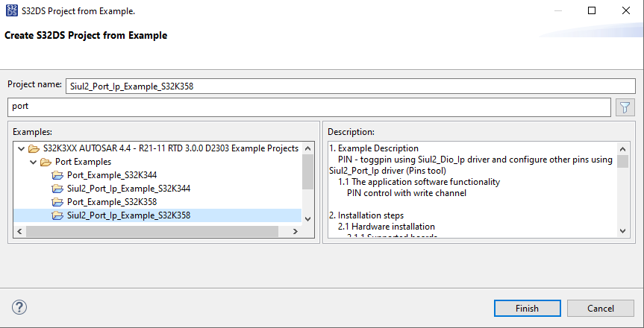Image resolution: width=644 pixels, height=328 pixels.
Task: Collapse the S32K3XX AUTOSAR example projects node
Action: [x=20, y=148]
